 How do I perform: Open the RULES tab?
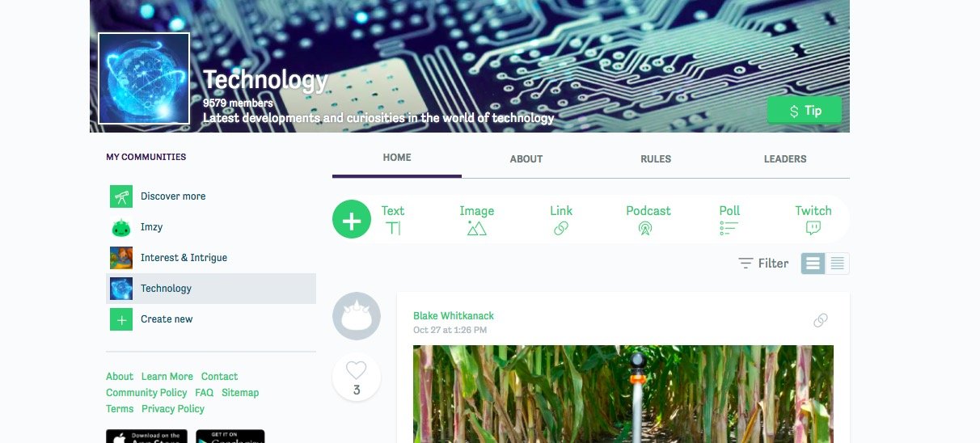pos(656,159)
